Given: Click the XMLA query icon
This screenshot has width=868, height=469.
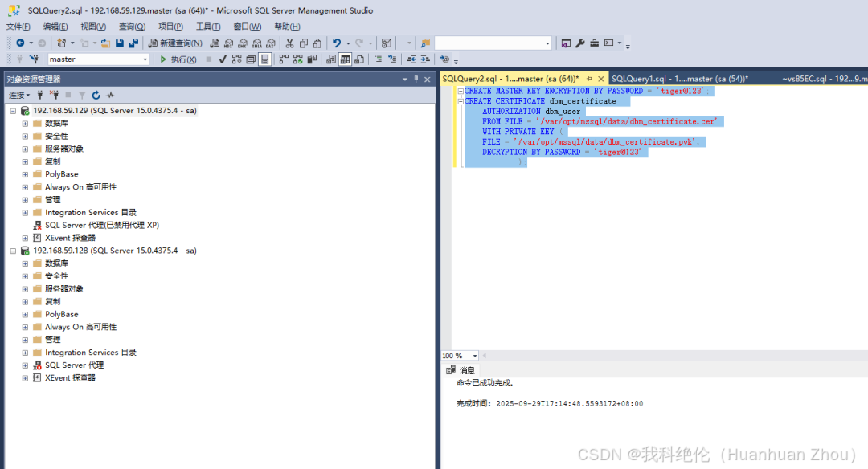Looking at the screenshot, I should coord(257,43).
